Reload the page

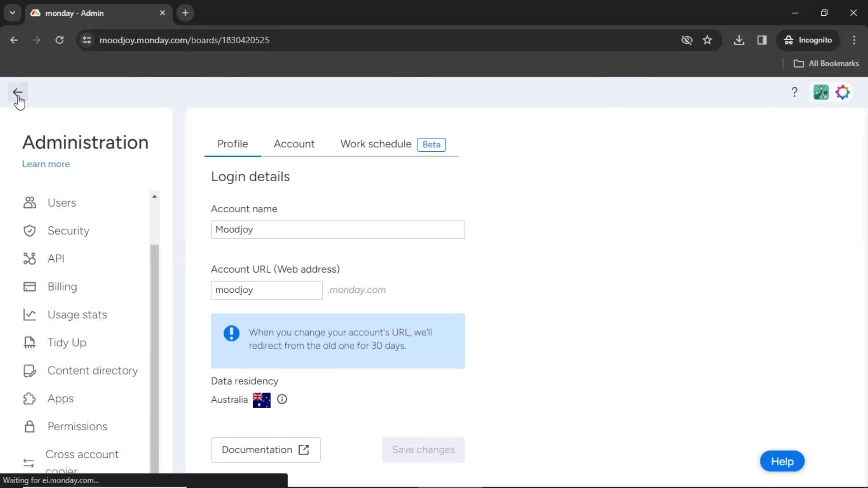point(59,40)
